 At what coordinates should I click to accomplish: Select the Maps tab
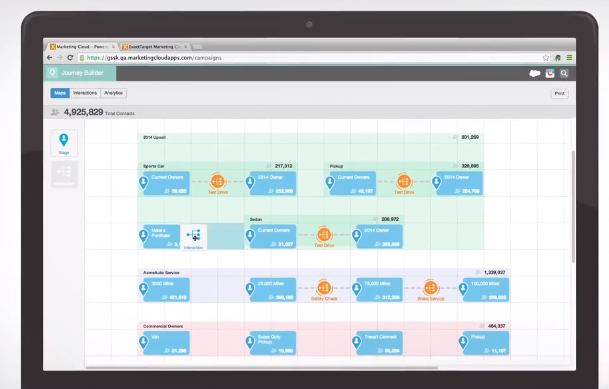coord(60,93)
